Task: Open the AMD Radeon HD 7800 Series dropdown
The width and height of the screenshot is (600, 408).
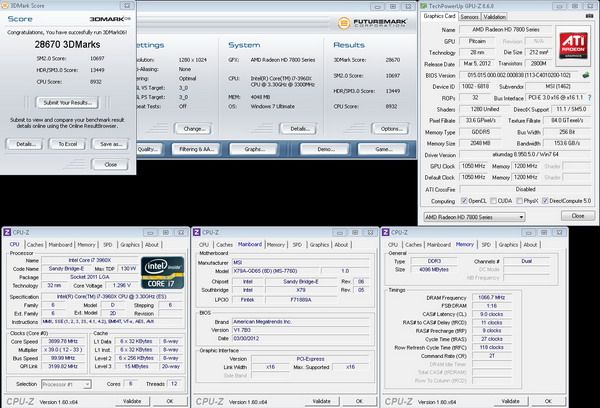Action: pyautogui.click(x=474, y=217)
